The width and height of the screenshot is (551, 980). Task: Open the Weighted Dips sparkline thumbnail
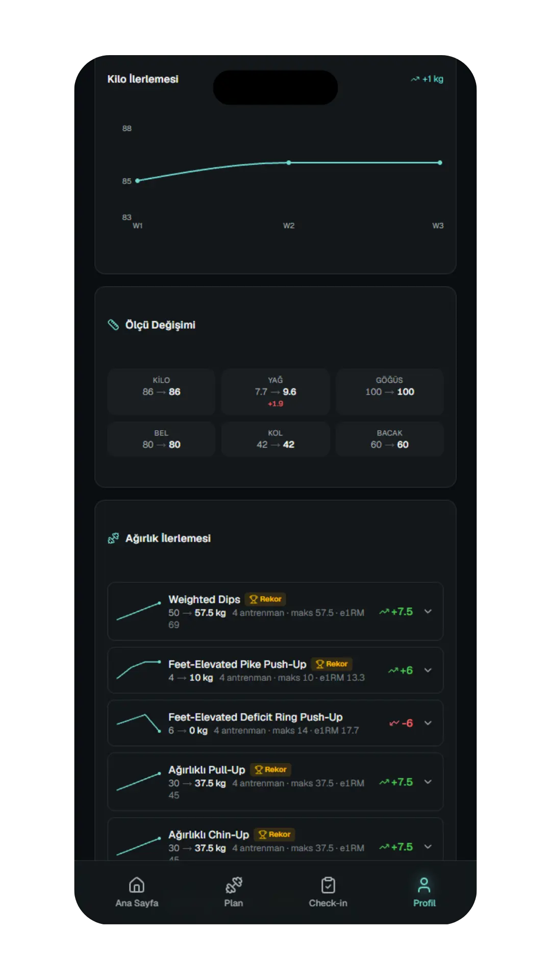pyautogui.click(x=139, y=611)
